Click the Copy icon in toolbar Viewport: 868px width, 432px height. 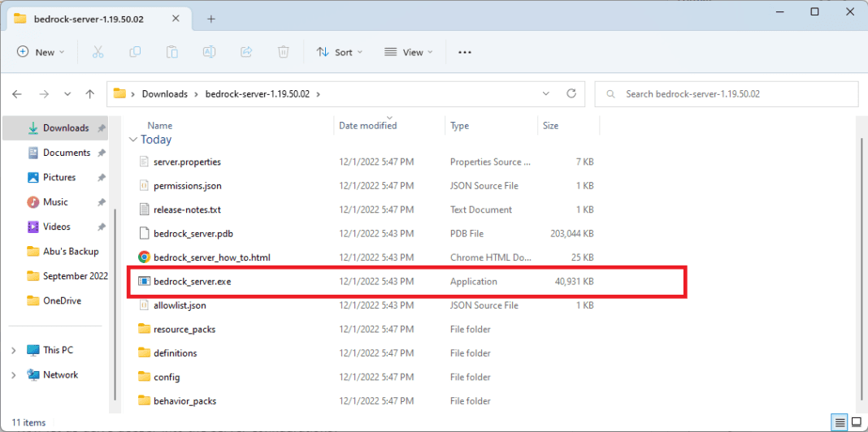point(135,52)
